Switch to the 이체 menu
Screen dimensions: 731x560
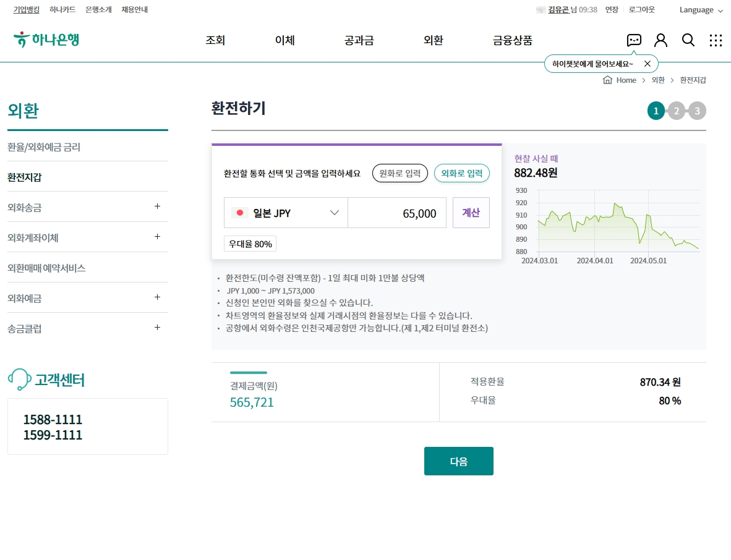coord(284,40)
